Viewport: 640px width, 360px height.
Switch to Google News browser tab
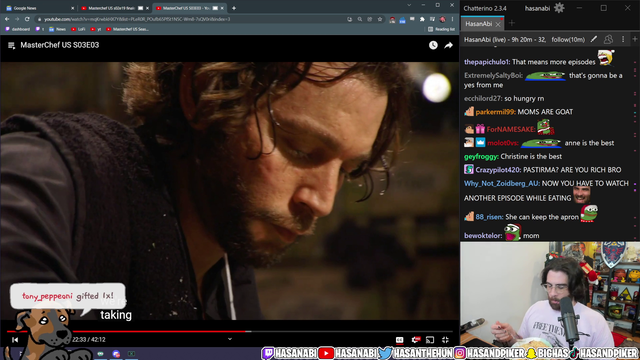coord(40,8)
